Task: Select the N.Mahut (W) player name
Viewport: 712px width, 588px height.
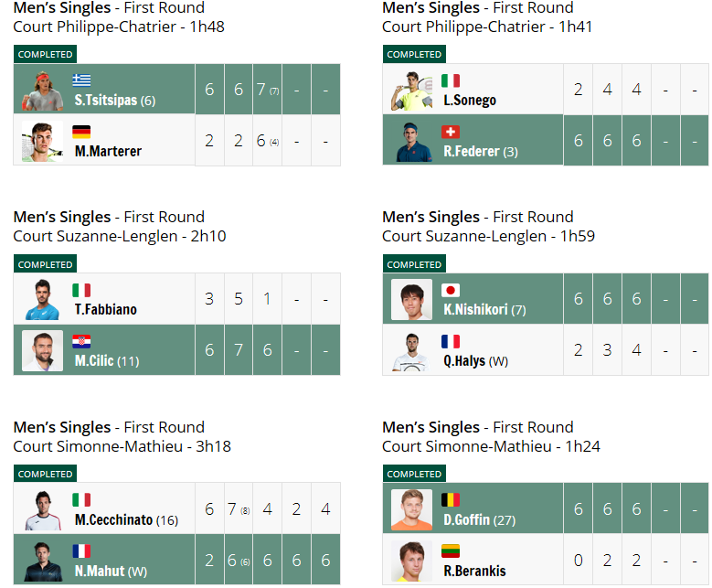Action: click(x=111, y=571)
